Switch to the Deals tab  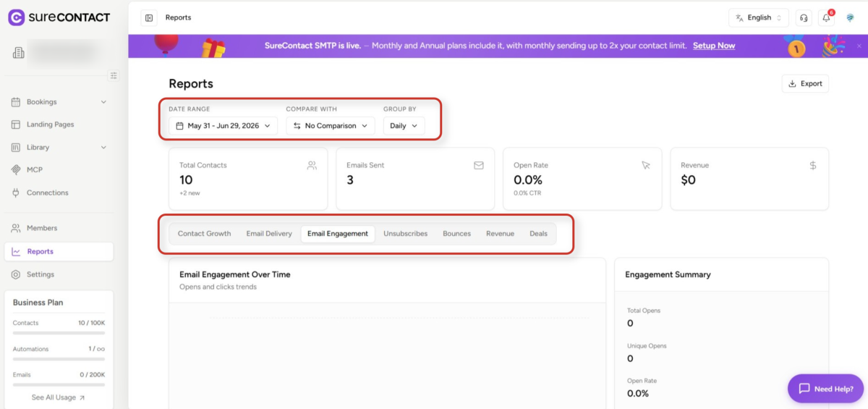[x=538, y=234]
